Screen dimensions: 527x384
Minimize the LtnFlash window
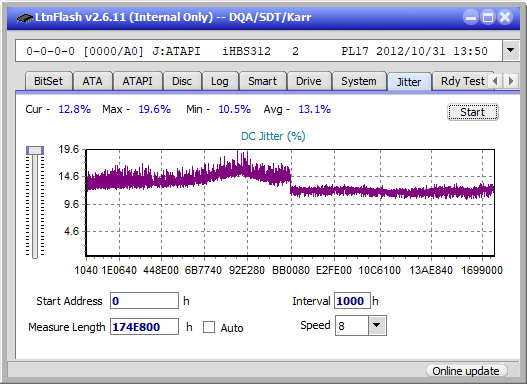pyautogui.click(x=471, y=17)
